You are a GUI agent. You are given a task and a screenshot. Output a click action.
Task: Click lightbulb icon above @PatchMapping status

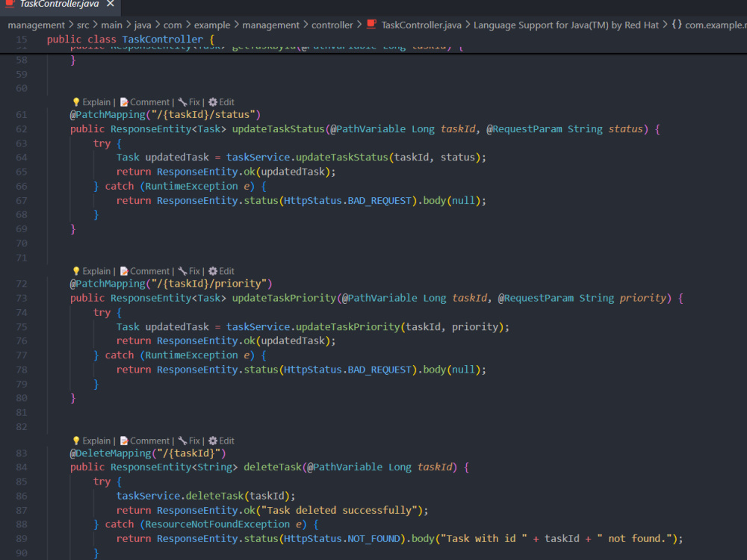(76, 102)
